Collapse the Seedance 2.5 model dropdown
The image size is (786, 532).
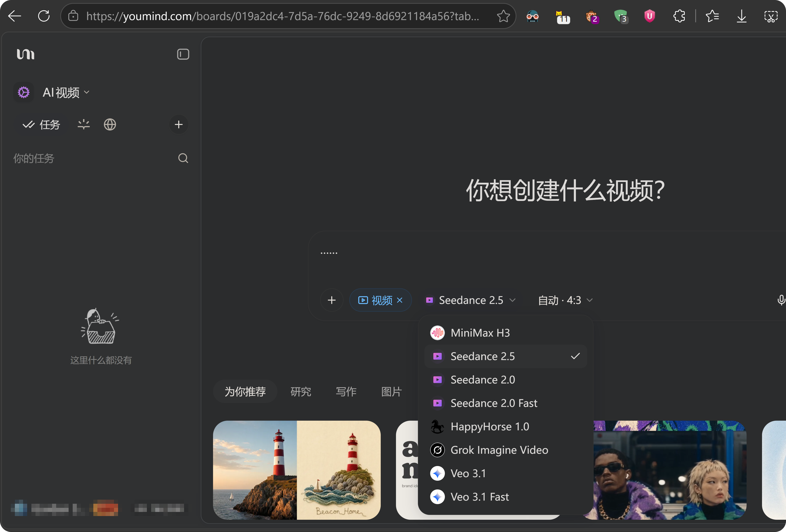tap(471, 300)
